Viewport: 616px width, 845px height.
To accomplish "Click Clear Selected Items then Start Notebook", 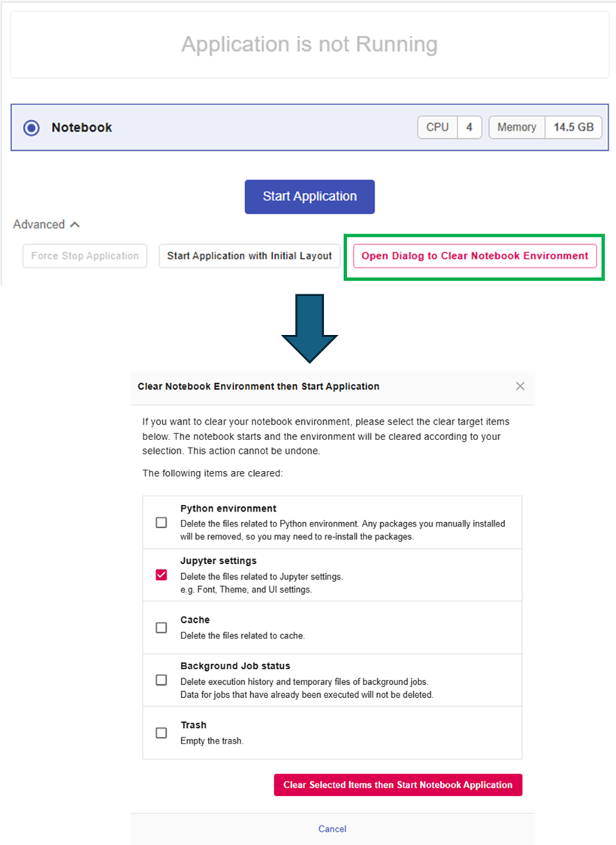I will 397,785.
